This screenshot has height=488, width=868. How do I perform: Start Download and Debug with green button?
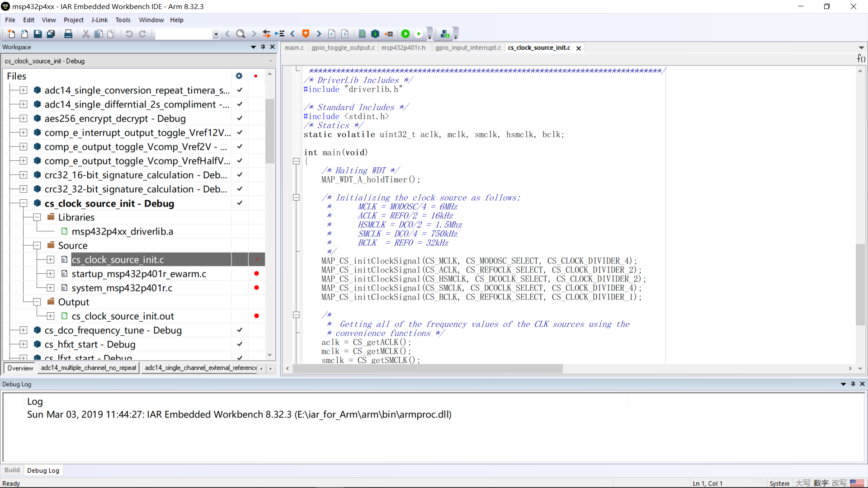coord(406,34)
